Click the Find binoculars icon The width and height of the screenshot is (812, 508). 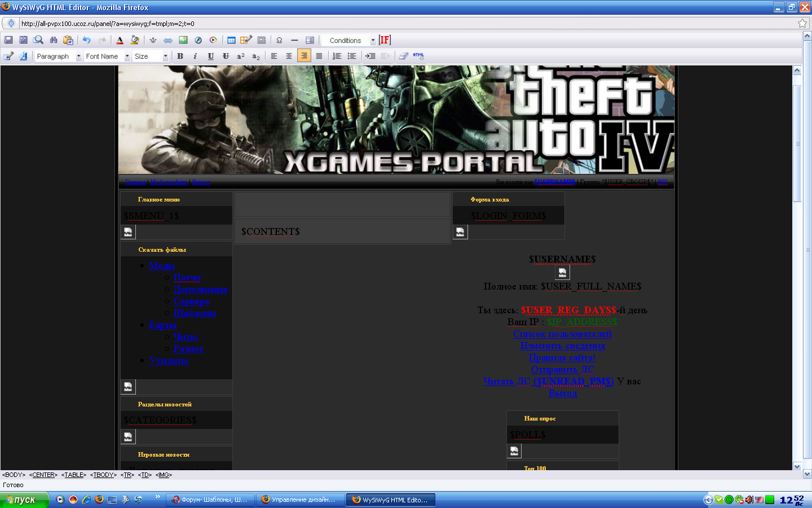54,40
